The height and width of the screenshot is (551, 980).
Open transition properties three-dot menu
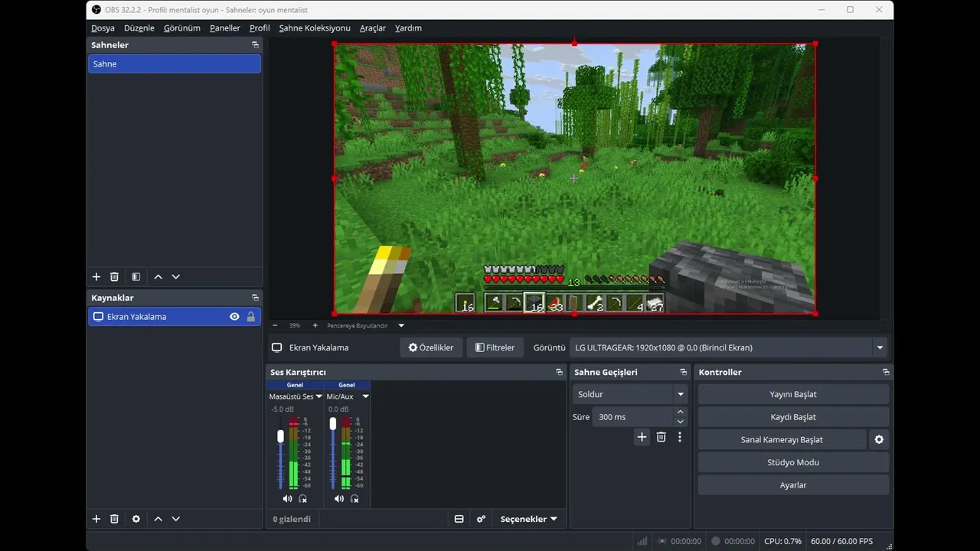tap(680, 437)
